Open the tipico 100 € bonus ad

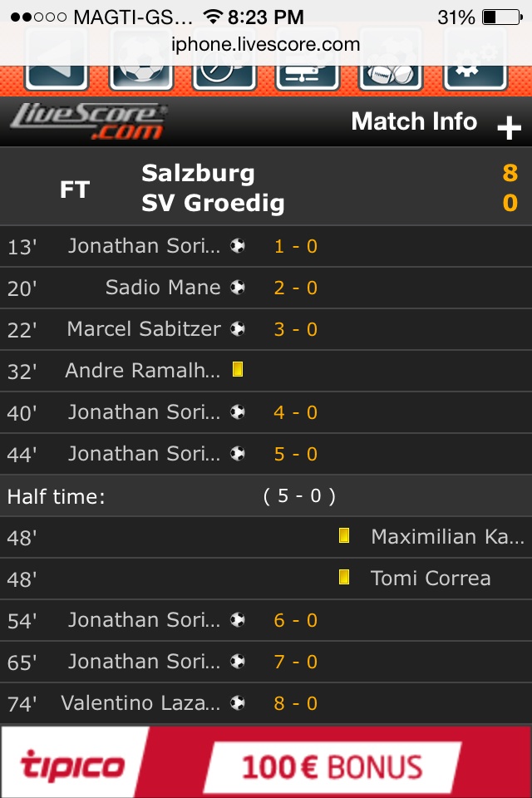coord(266,761)
